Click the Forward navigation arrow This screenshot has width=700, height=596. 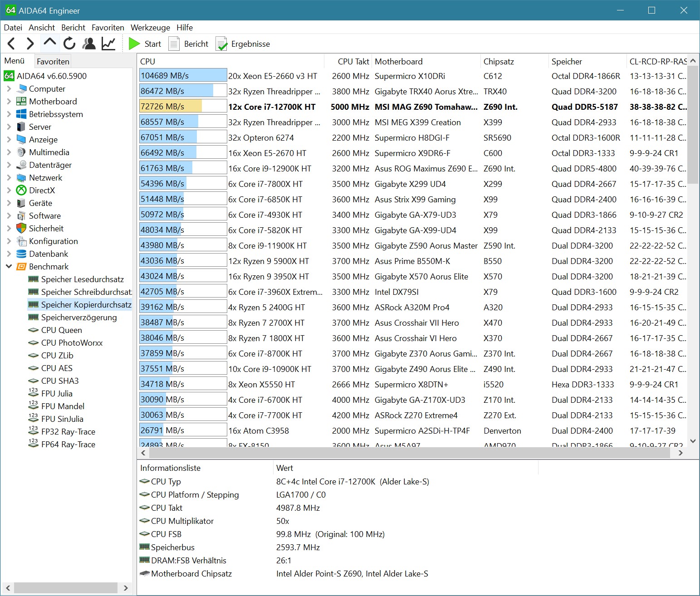click(30, 44)
